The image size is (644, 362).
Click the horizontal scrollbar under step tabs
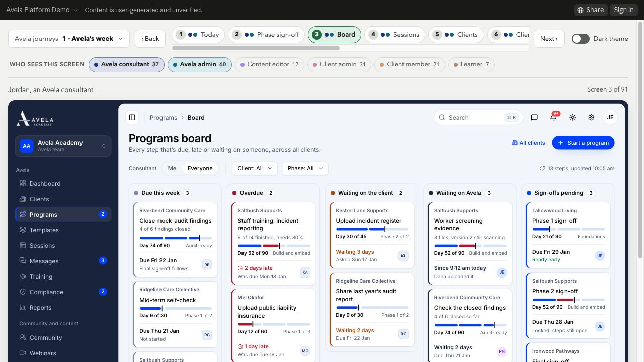(x=256, y=48)
